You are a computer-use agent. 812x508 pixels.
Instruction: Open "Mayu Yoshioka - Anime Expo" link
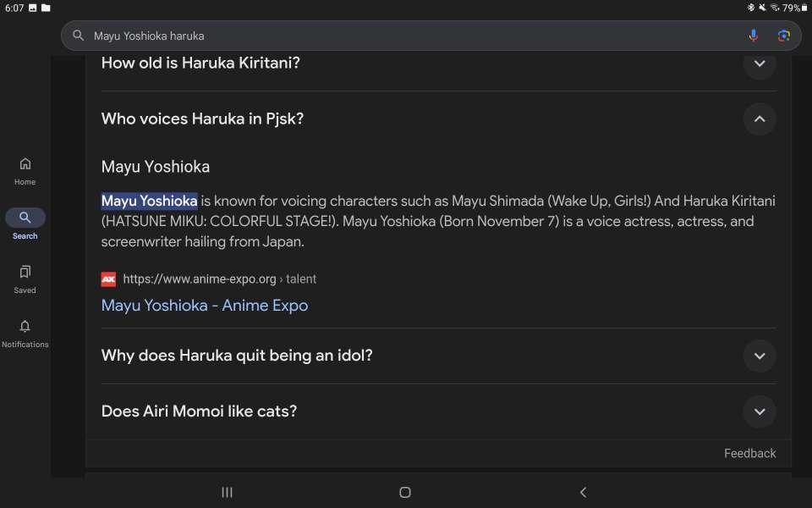(204, 306)
